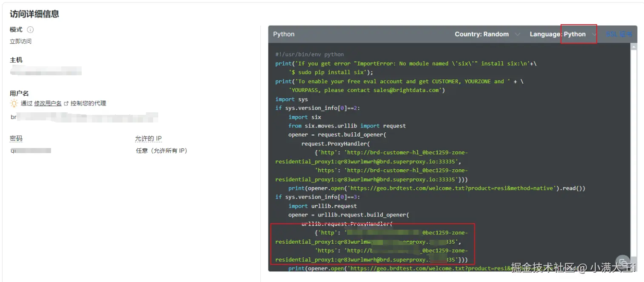The image size is (644, 282).
Task: Click the 用户名 label
Action: (19, 93)
